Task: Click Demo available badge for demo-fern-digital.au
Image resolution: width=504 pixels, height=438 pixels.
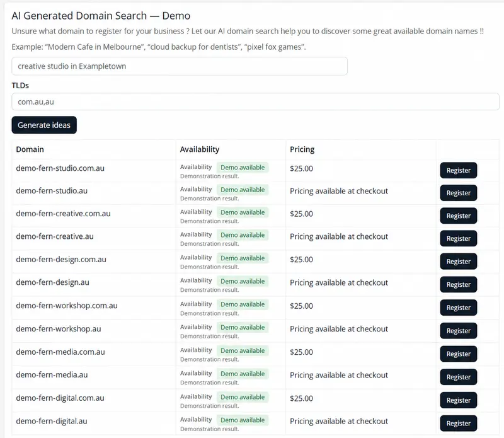Action: click(243, 420)
